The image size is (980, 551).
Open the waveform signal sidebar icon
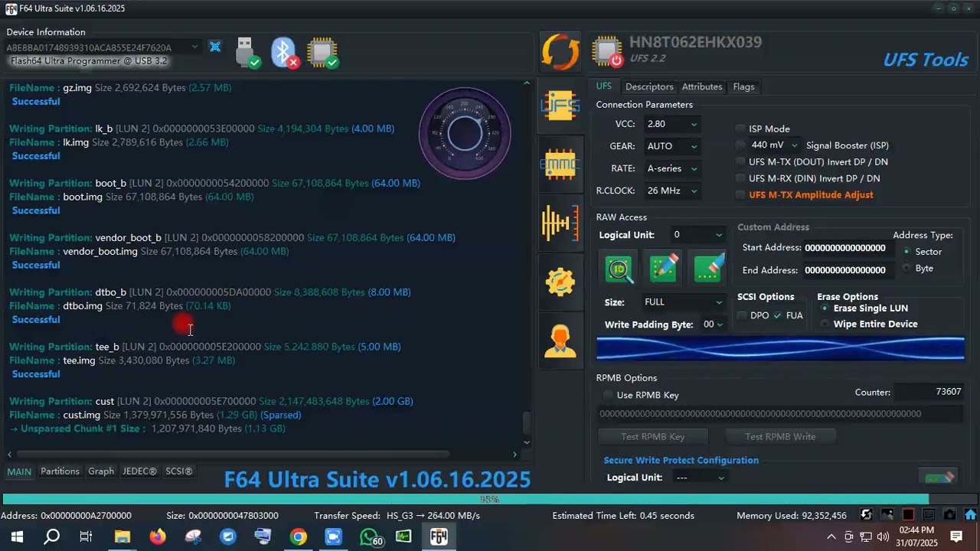560,223
